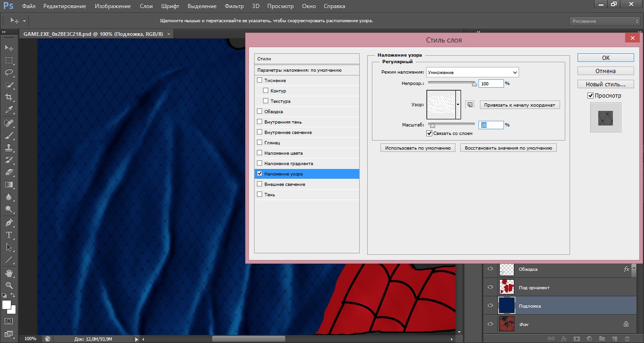Enable the Тень checkbox

point(259,194)
